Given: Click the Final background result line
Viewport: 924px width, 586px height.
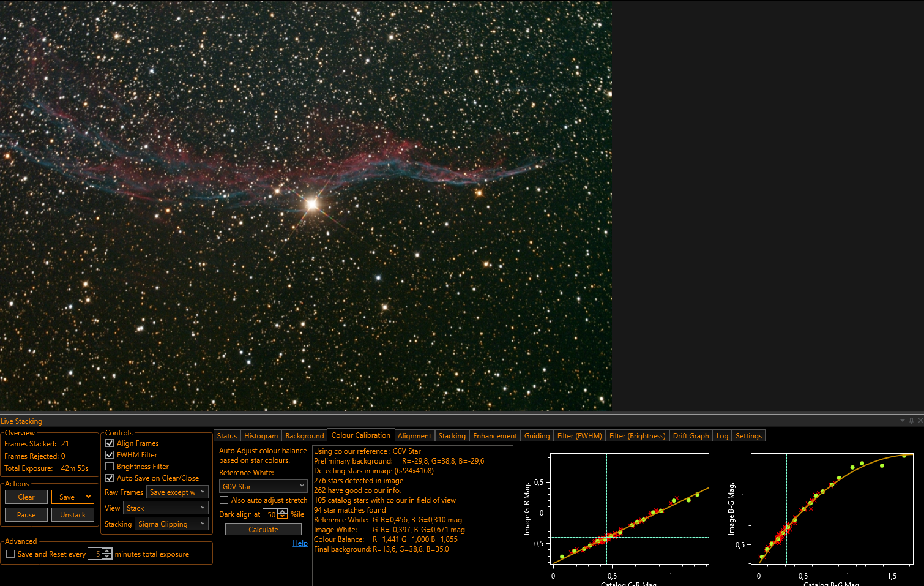Looking at the screenshot, I should click(381, 549).
